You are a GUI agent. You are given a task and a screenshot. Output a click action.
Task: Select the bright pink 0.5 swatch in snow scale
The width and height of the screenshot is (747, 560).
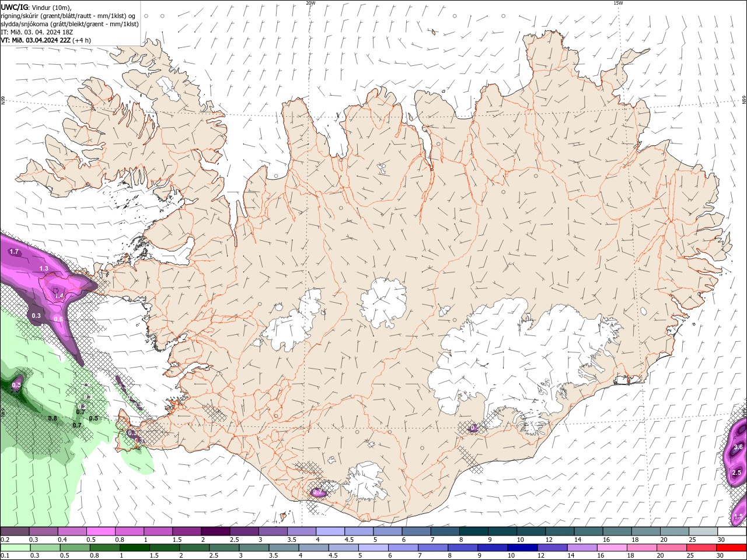(100, 531)
